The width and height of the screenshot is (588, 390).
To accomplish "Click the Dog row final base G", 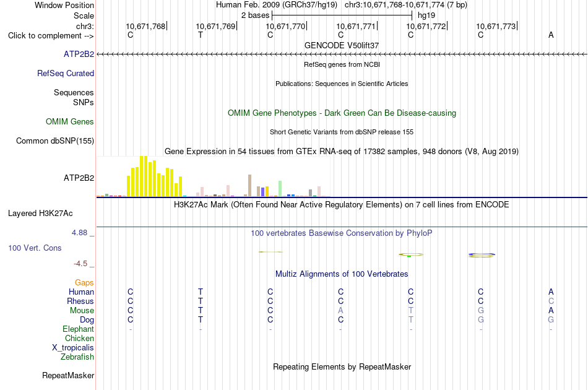I will point(551,320).
